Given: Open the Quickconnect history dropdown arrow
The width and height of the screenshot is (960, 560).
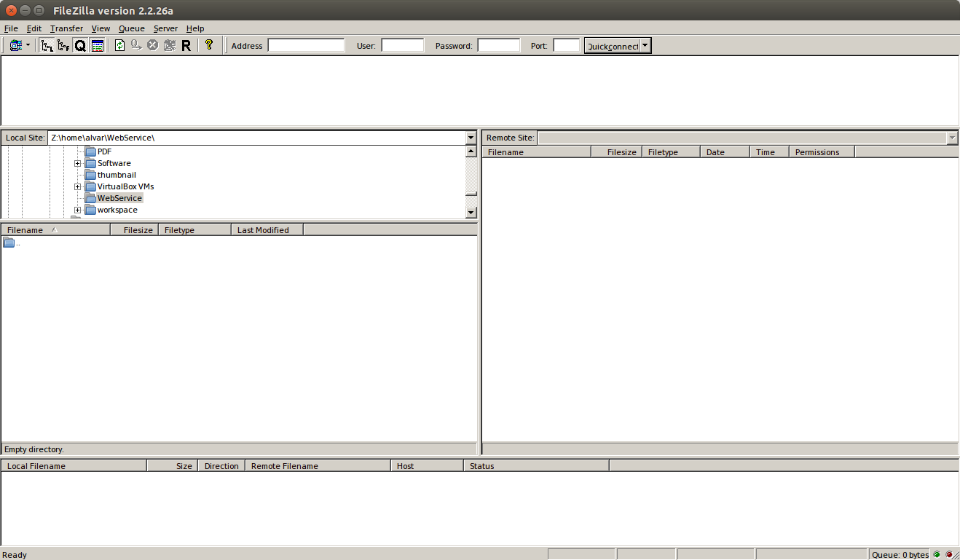Looking at the screenshot, I should coord(645,46).
